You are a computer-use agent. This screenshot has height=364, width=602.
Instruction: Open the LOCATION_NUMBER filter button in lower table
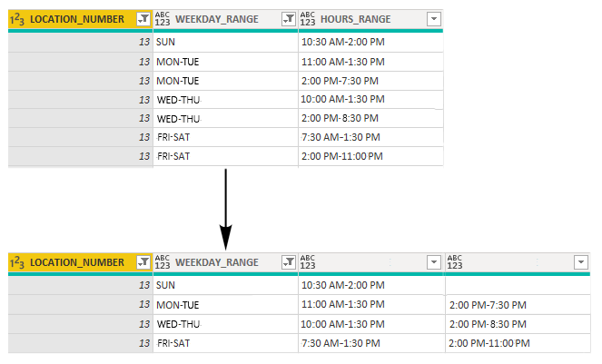(x=143, y=261)
